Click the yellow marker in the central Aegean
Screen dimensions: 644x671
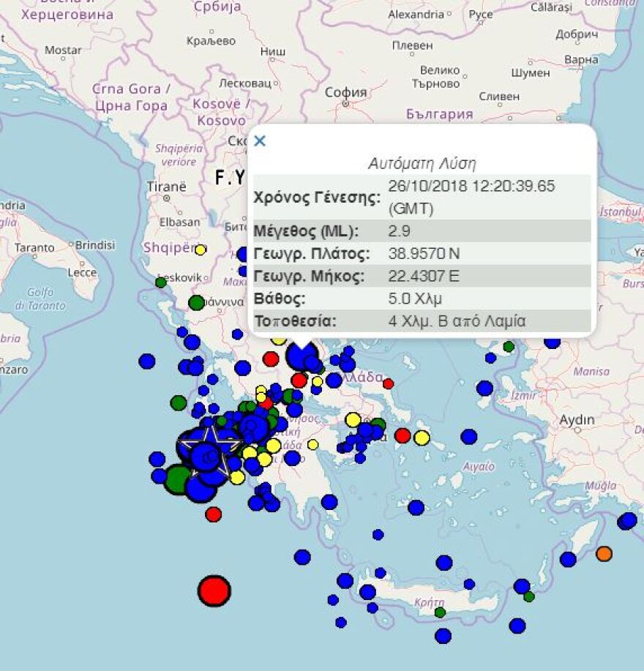pos(421,437)
